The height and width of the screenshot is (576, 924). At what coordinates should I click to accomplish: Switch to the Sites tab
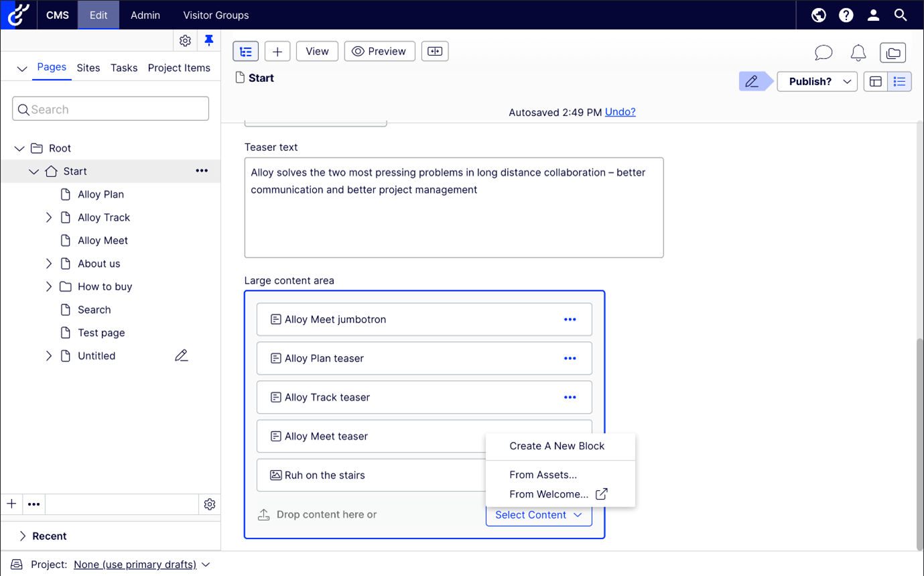point(88,68)
